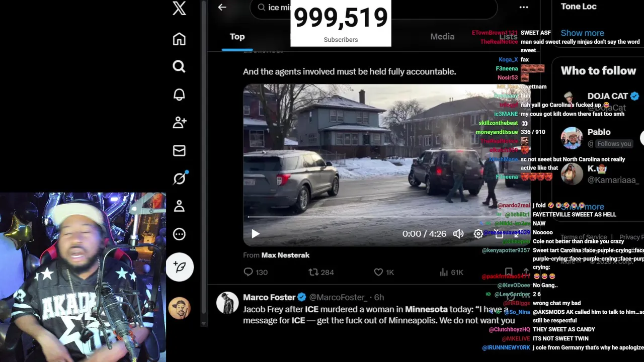
Task: Click chat message "THEY SWEET AS CANDY"
Action: pyautogui.click(x=563, y=329)
